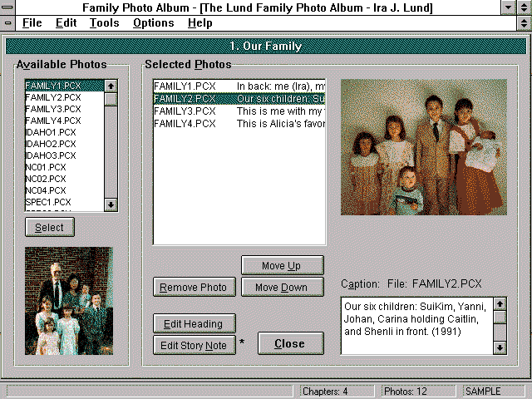Open the Tools menu
The height and width of the screenshot is (399, 532).
click(104, 22)
